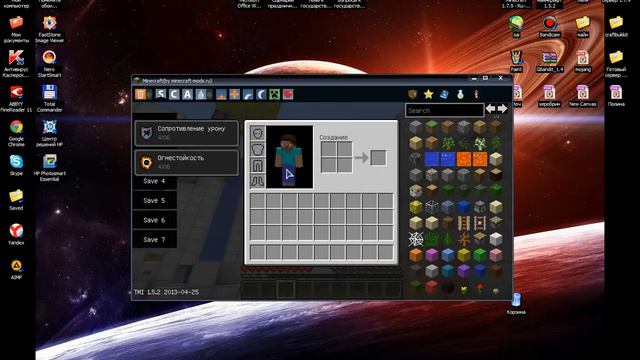Screen dimensions: 640x360
Task: Toggle the rain weather icon
Action: pyautogui.click(x=201, y=94)
